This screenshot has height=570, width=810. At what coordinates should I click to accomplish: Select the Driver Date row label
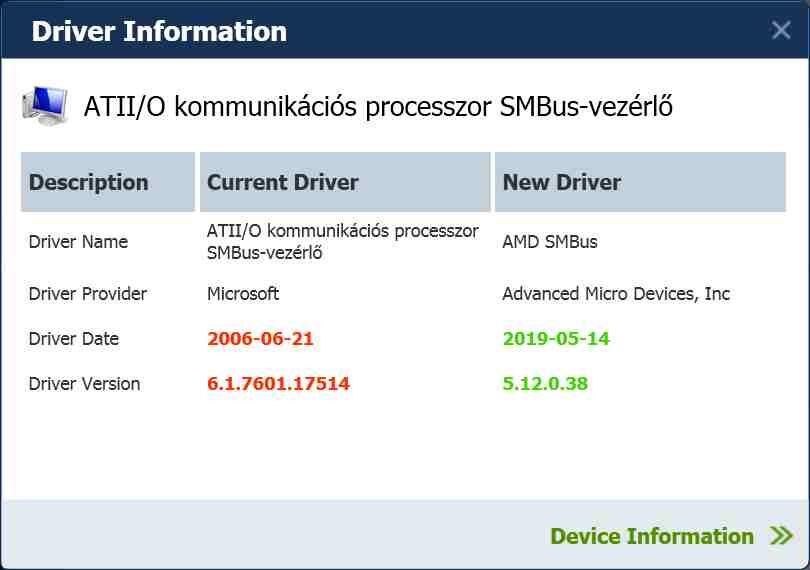click(x=74, y=339)
